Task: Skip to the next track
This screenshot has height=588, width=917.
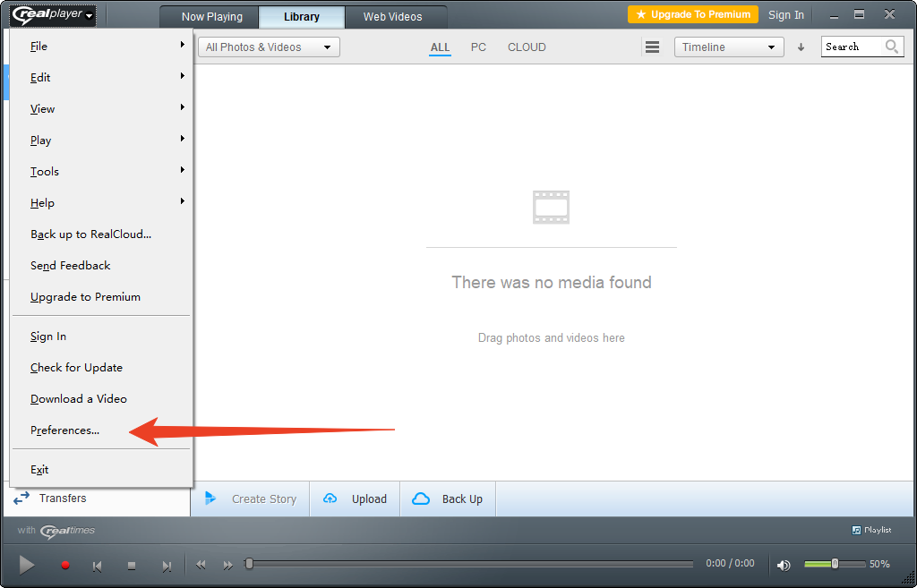Action: [166, 566]
